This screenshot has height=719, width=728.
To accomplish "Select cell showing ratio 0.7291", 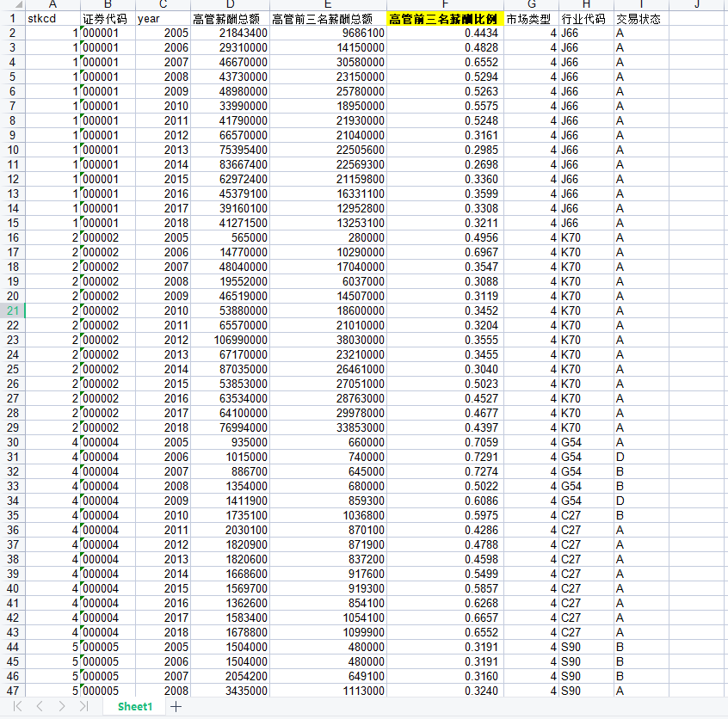I will [445, 457].
